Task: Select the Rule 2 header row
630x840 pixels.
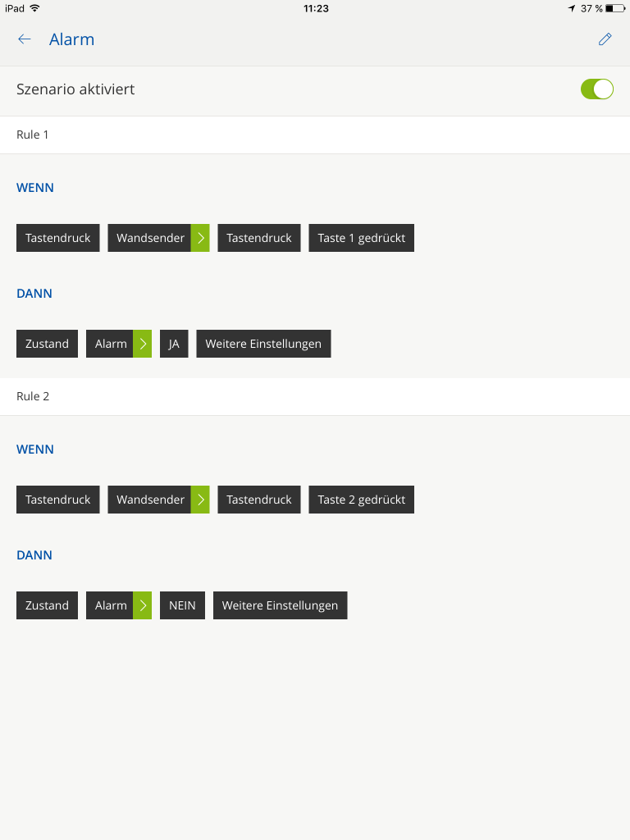Action: click(x=315, y=396)
